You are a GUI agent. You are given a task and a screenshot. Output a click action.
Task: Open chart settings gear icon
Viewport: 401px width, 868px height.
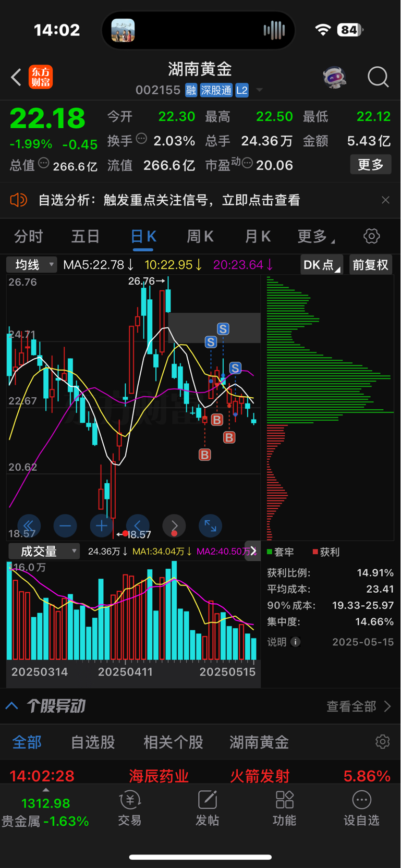click(x=371, y=236)
